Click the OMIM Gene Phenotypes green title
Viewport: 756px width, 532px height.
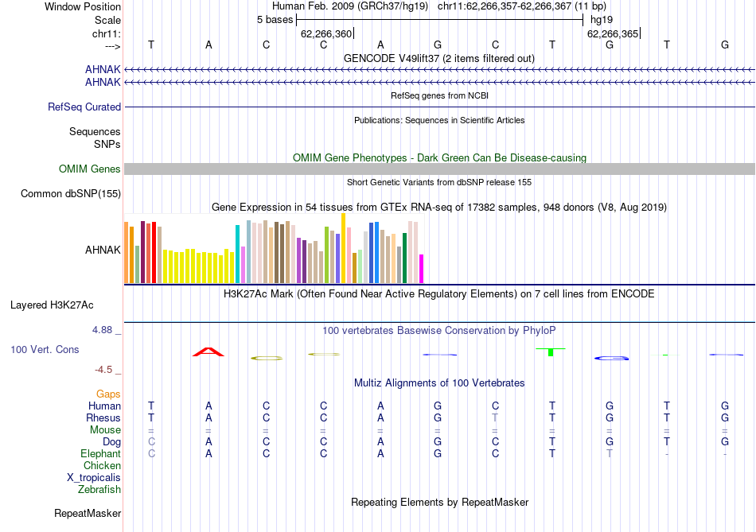pos(439,157)
